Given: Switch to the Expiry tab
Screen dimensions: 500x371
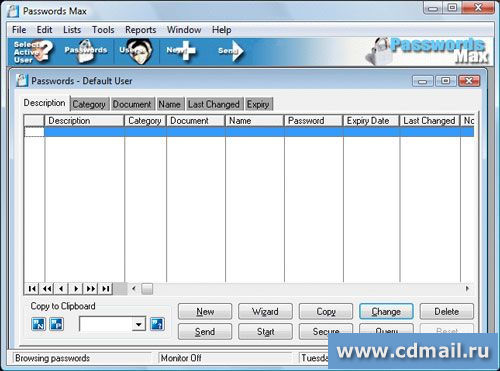Looking at the screenshot, I should click(x=258, y=104).
